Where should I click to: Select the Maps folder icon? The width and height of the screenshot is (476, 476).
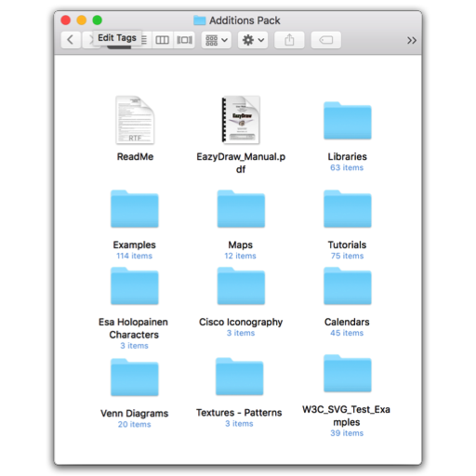click(x=241, y=208)
